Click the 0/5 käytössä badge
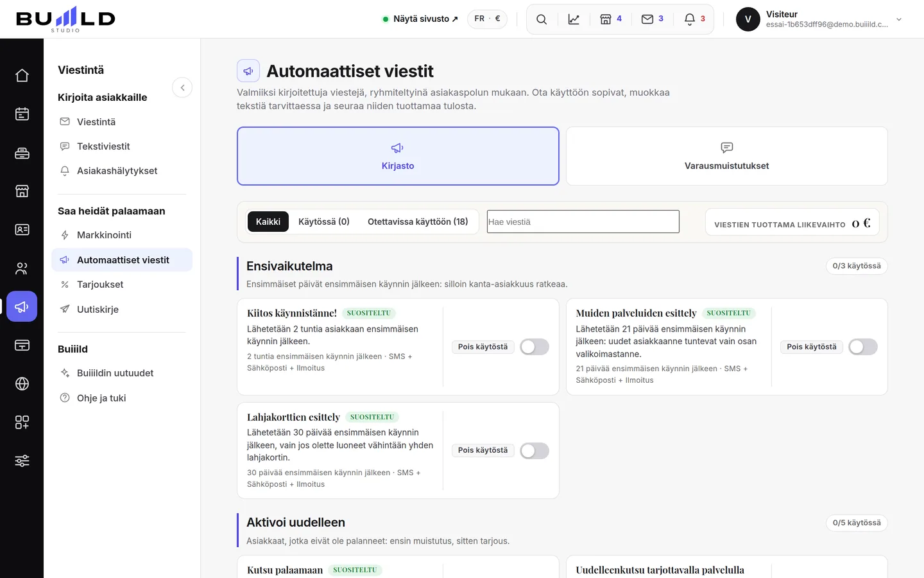This screenshot has width=924, height=578. 857,523
